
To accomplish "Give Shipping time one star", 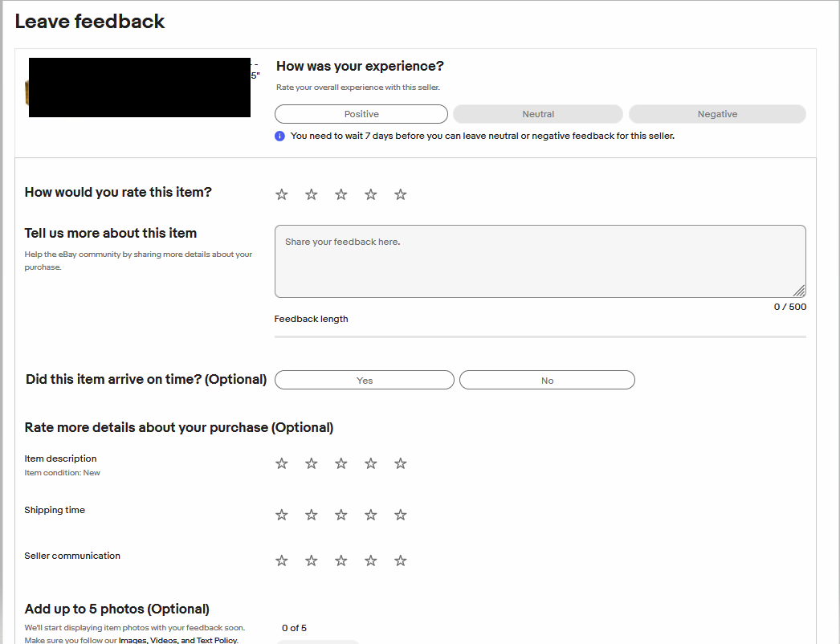I will tap(282, 515).
